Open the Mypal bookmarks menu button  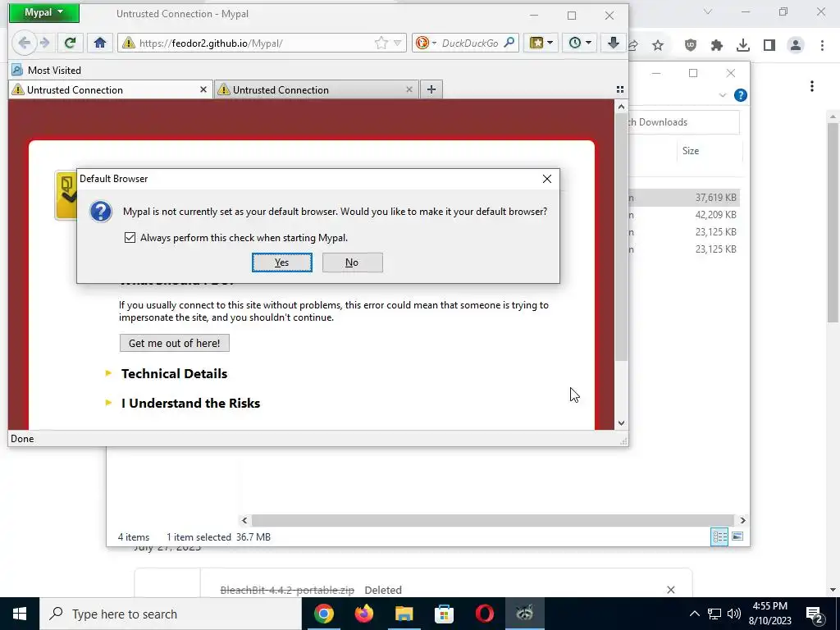tap(541, 43)
